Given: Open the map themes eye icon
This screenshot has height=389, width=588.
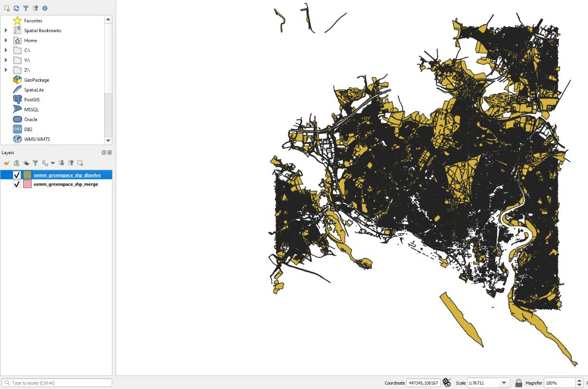Looking at the screenshot, I should pyautogui.click(x=25, y=163).
